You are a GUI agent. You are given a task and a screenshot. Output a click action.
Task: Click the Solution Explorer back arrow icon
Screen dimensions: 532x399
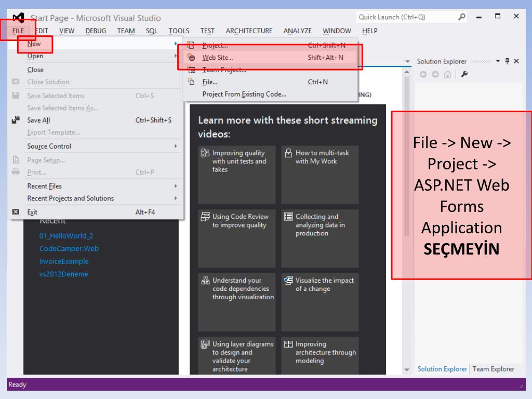423,74
